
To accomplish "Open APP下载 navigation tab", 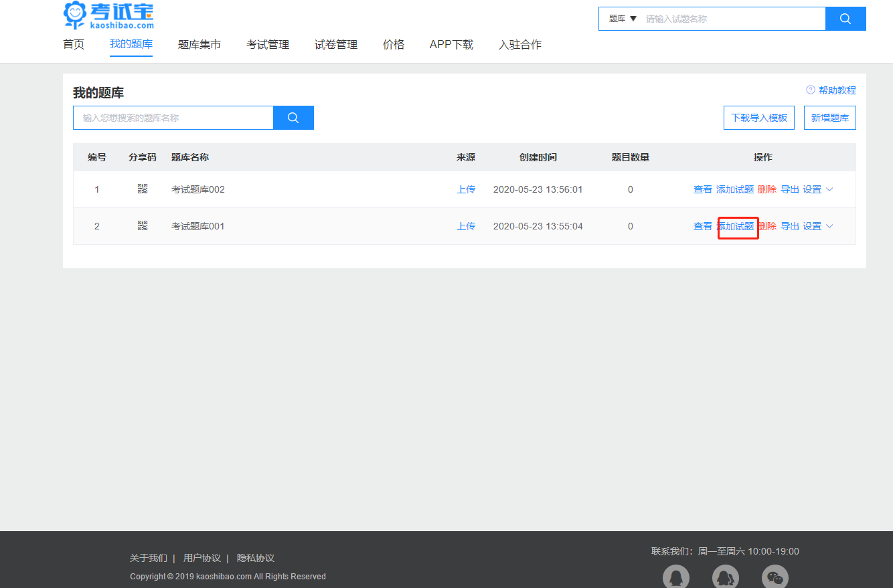I will click(x=451, y=45).
